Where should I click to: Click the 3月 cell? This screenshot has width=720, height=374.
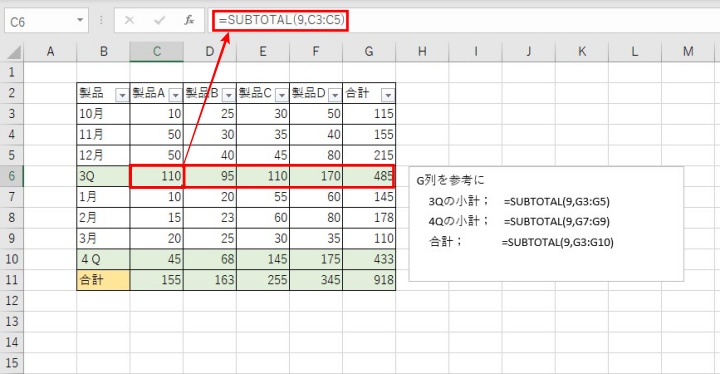(103, 238)
